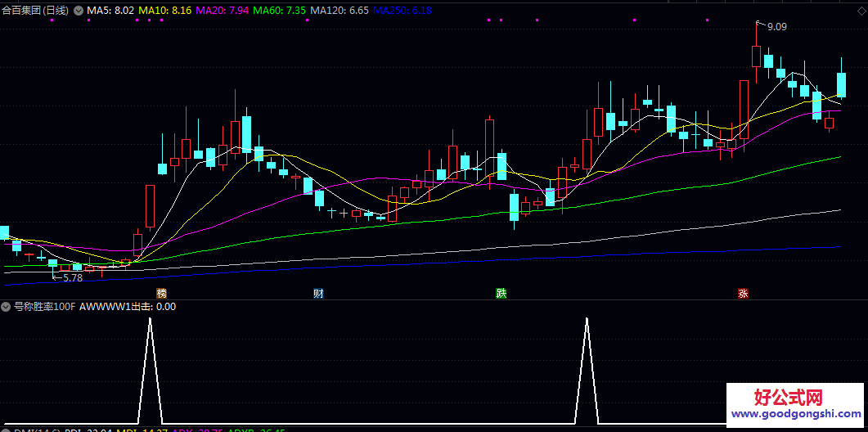Select the blue MA250 legend label
The height and width of the screenshot is (432, 868).
[402, 11]
